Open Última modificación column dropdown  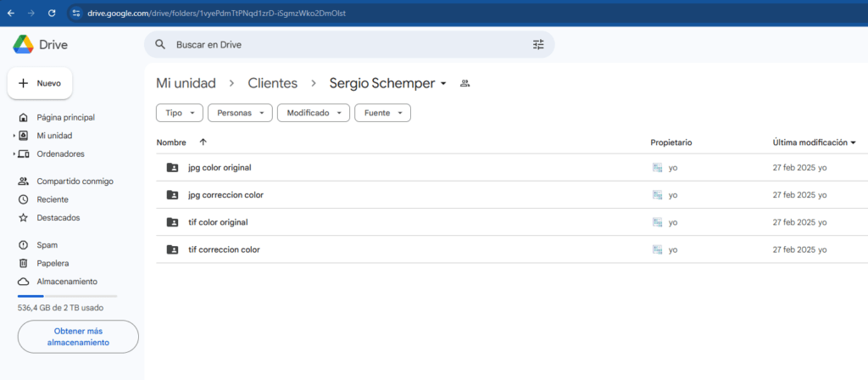[853, 142]
